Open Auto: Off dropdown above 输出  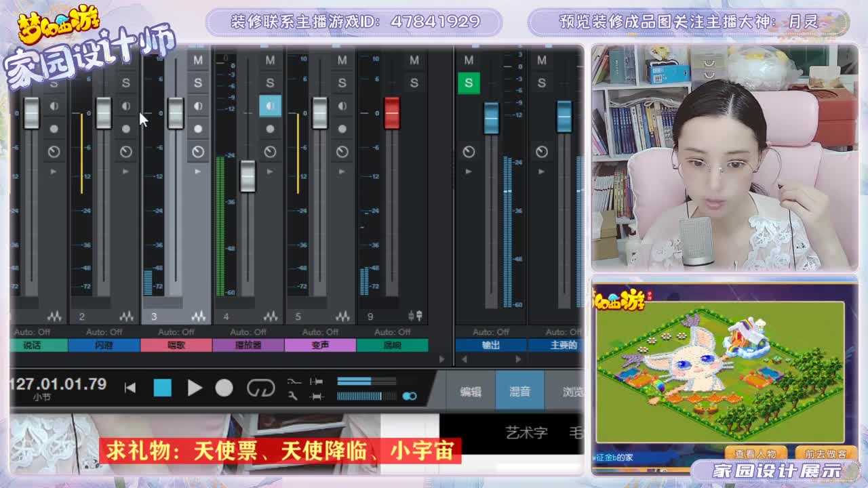pos(490,332)
